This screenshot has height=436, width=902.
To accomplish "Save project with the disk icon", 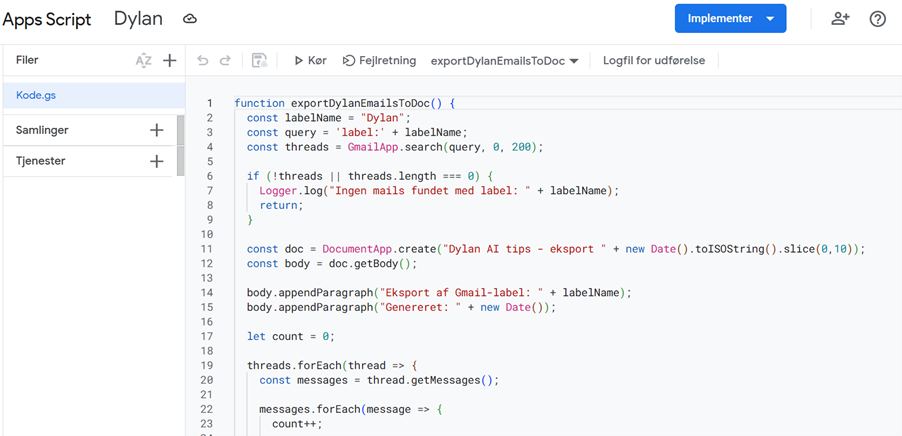I will (x=259, y=61).
